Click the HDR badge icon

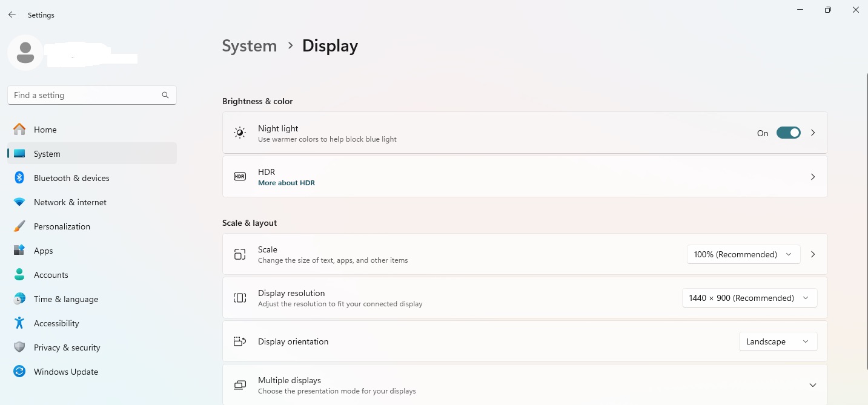coord(240,177)
